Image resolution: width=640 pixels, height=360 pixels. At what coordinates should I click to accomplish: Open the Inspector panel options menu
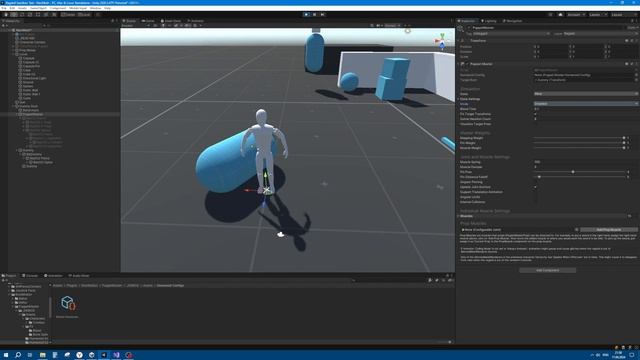coord(636,21)
